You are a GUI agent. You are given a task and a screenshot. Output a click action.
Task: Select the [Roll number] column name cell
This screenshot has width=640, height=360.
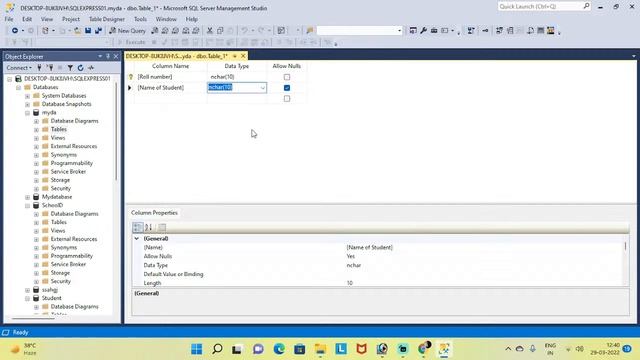(171, 77)
